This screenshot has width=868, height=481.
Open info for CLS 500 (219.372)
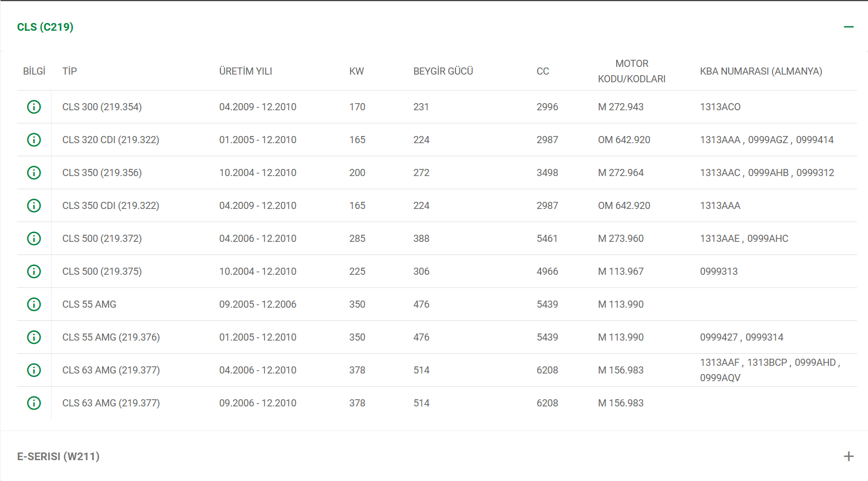point(34,239)
